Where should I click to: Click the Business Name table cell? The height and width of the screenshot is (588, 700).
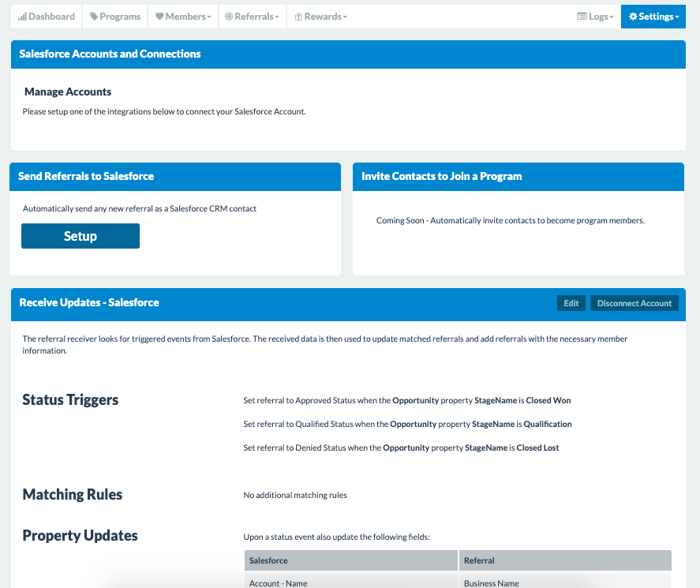pos(565,582)
